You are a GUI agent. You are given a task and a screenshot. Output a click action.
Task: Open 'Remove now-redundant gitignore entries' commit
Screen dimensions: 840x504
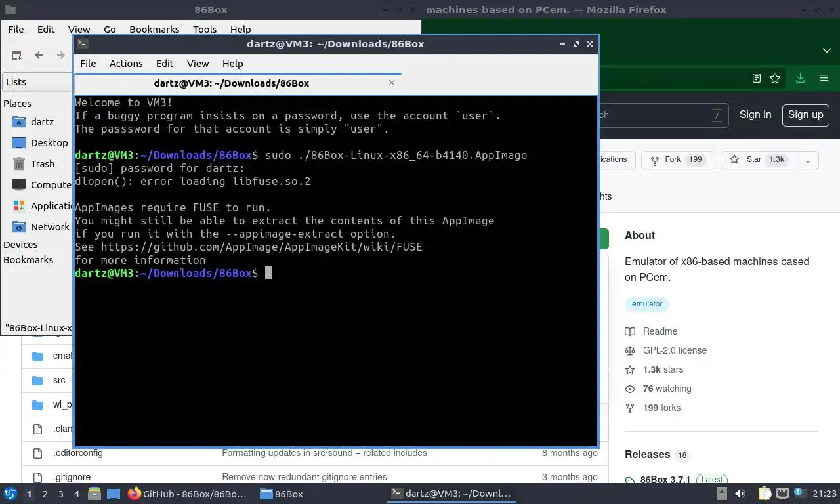304,477
